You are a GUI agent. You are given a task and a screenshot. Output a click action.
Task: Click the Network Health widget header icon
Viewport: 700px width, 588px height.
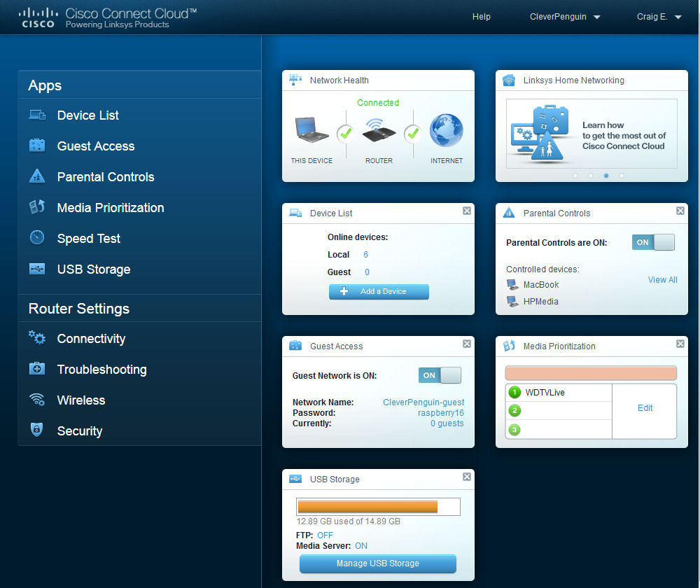tap(295, 80)
